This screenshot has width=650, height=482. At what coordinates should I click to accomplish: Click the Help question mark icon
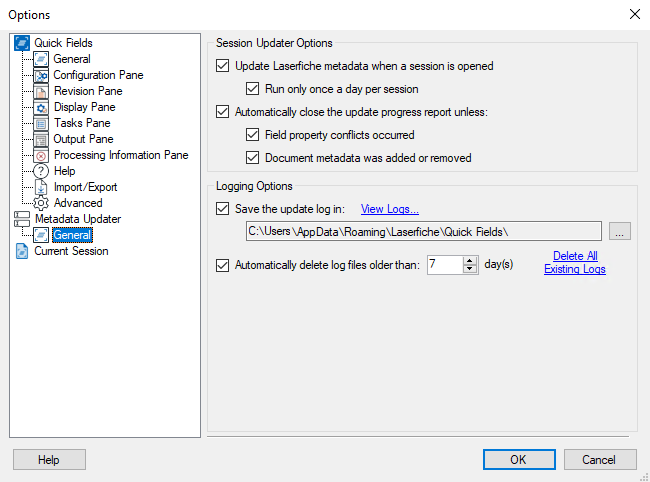41,171
